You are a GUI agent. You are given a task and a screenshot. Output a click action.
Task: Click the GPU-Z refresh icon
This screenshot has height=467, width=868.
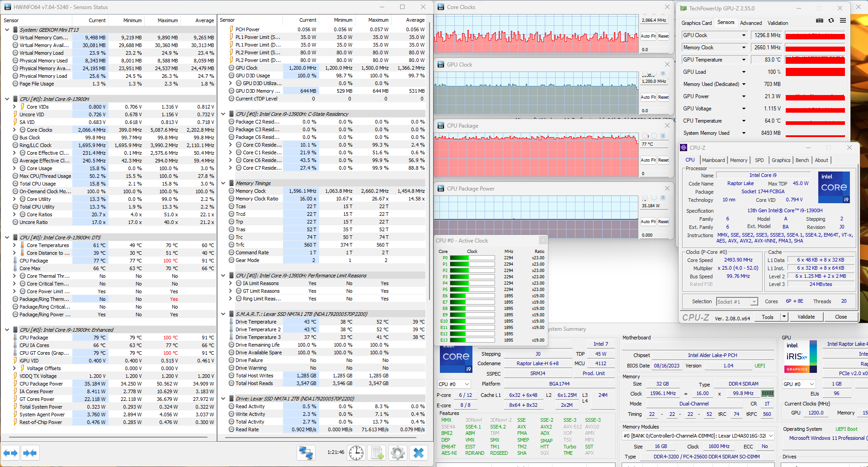pyautogui.click(x=831, y=20)
